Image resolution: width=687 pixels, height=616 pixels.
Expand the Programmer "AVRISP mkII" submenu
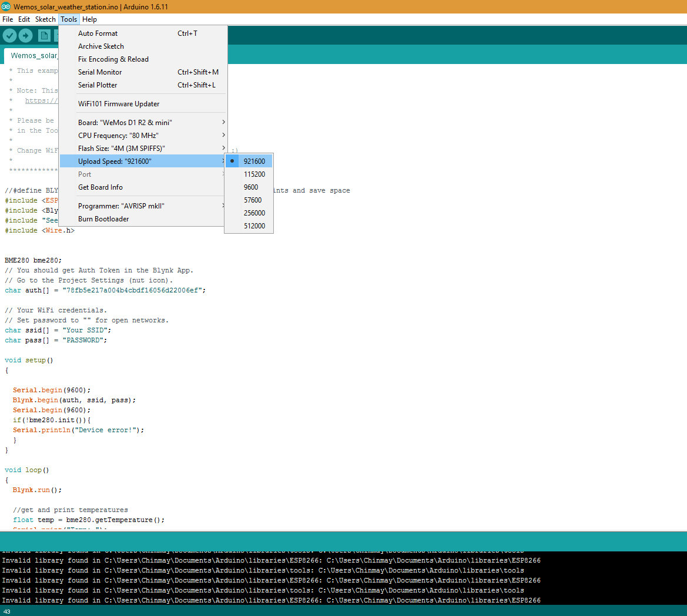pyautogui.click(x=143, y=206)
